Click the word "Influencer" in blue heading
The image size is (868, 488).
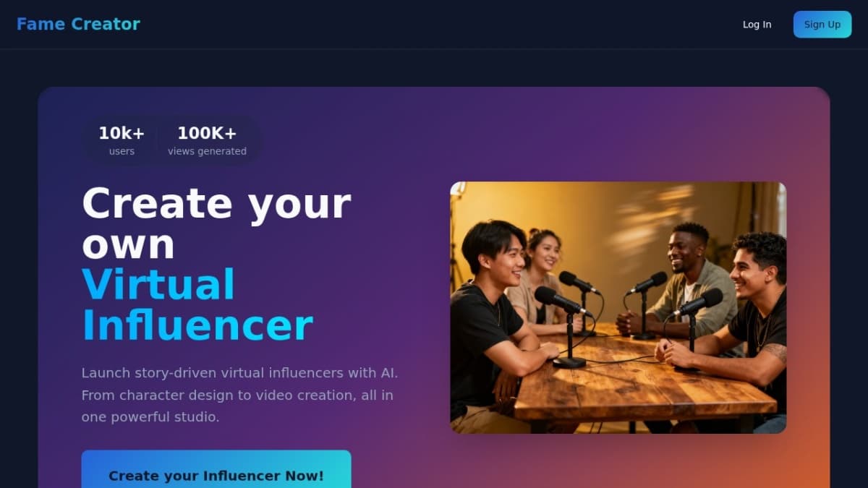tap(197, 325)
